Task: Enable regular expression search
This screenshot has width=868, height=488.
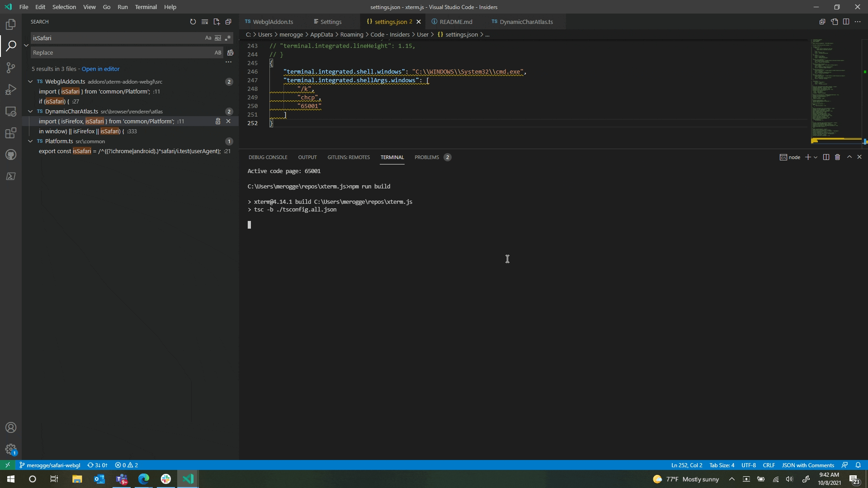Action: (x=228, y=38)
